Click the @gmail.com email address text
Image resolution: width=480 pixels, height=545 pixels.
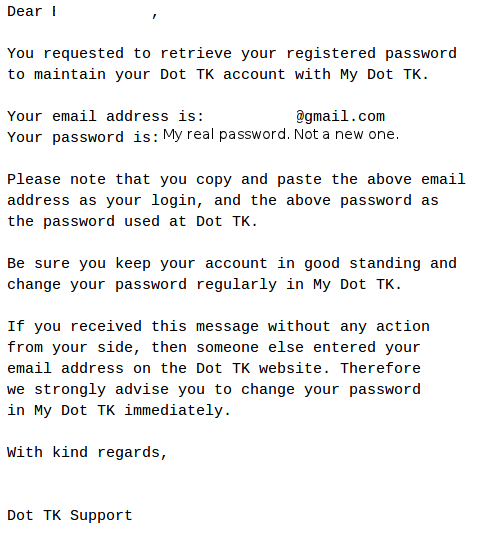pyautogui.click(x=340, y=116)
